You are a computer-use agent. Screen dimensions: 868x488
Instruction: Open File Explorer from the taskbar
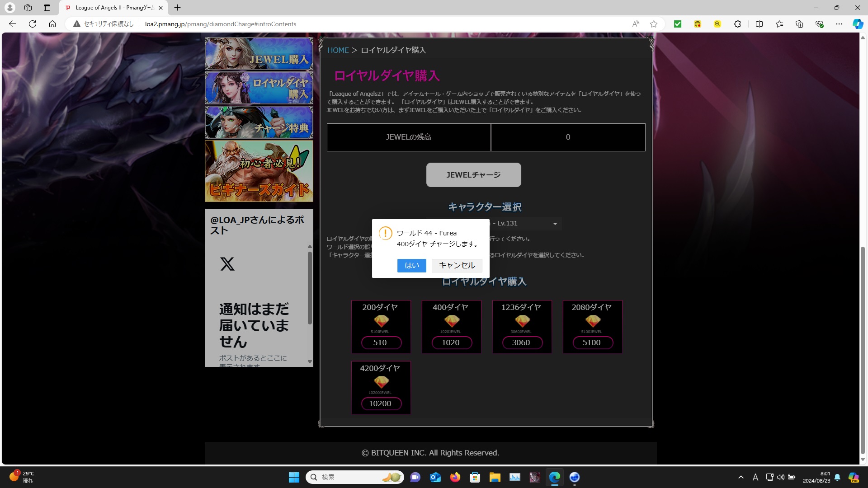pos(495,477)
